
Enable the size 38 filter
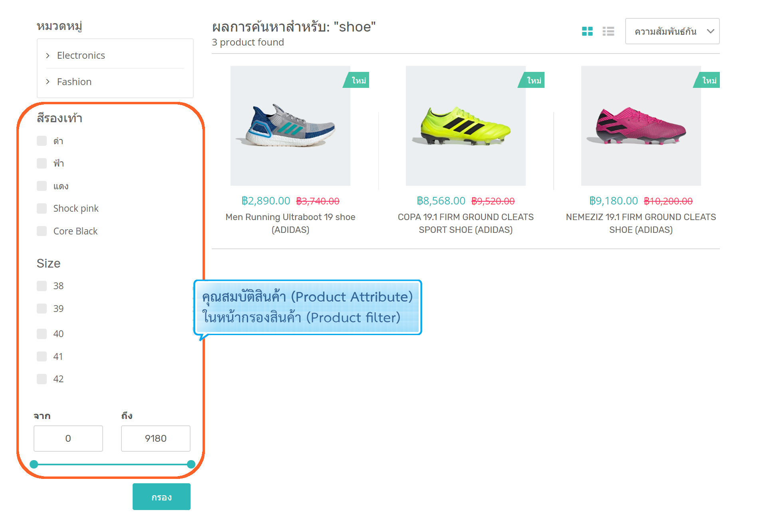42,286
